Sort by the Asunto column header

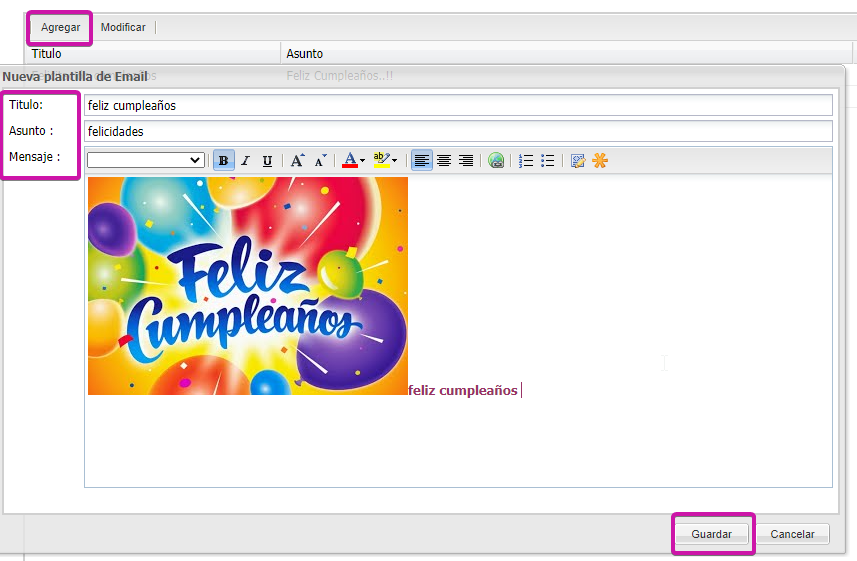click(566, 54)
